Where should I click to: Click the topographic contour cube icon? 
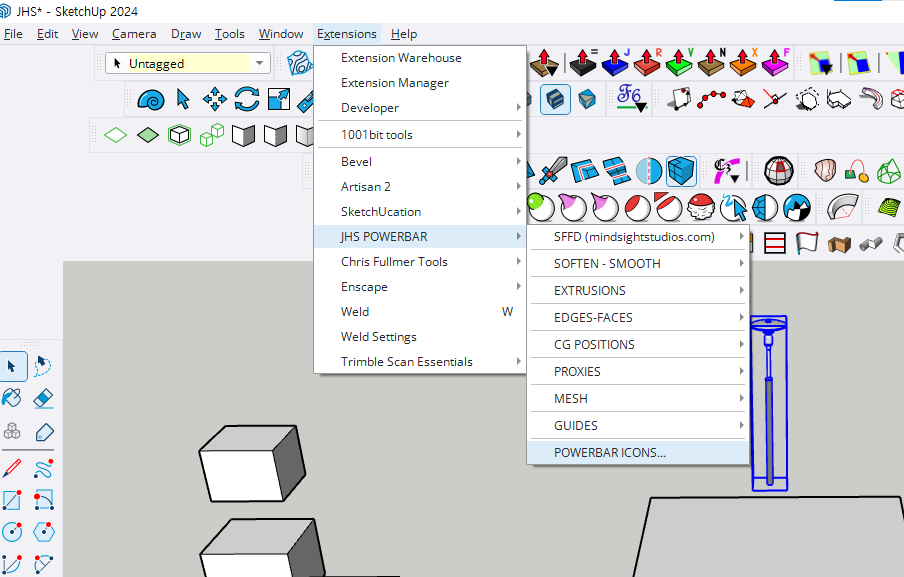(300, 63)
